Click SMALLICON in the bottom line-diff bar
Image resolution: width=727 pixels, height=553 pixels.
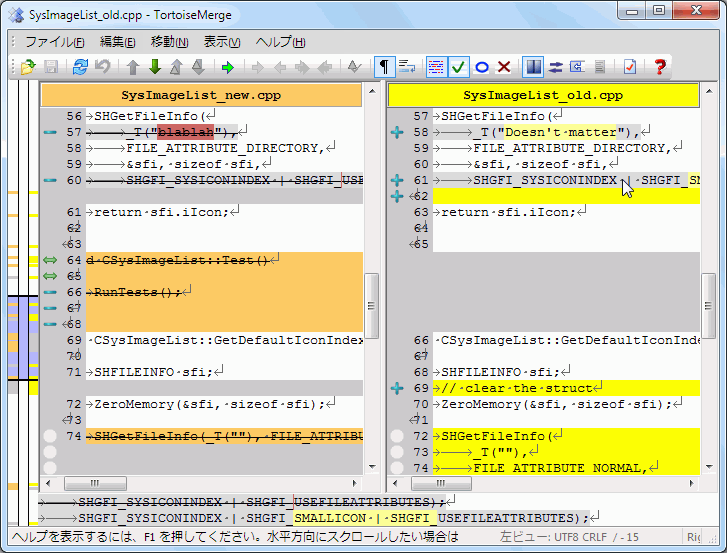pyautogui.click(x=330, y=518)
